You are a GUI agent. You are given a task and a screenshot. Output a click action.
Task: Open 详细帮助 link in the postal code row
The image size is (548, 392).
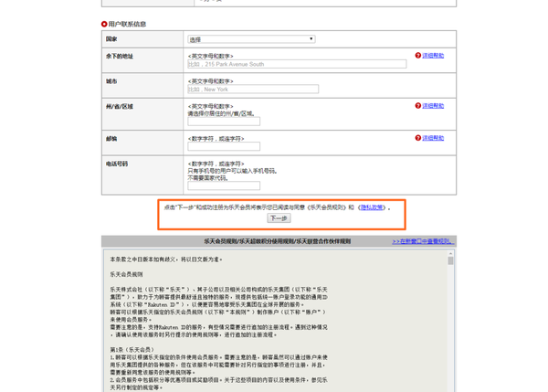click(433, 138)
